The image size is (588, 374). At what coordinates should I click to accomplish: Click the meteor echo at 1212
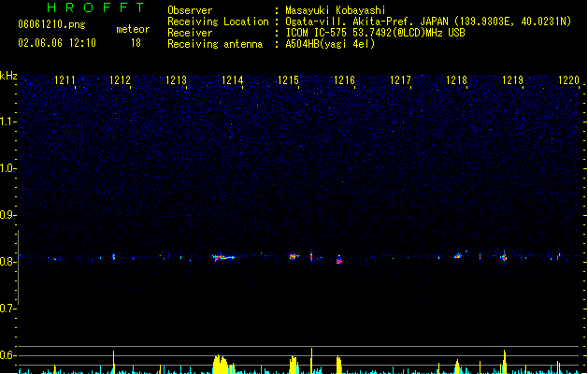(114, 257)
